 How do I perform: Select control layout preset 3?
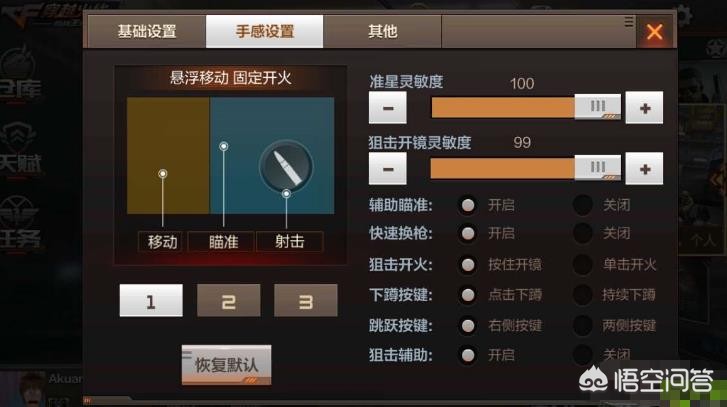(306, 300)
